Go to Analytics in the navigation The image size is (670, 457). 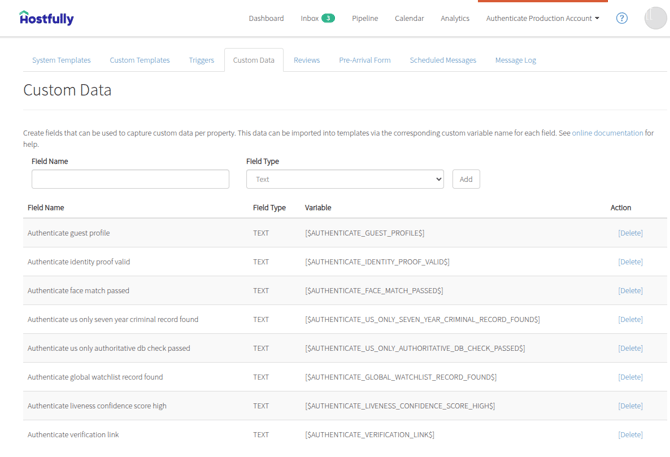tap(455, 18)
